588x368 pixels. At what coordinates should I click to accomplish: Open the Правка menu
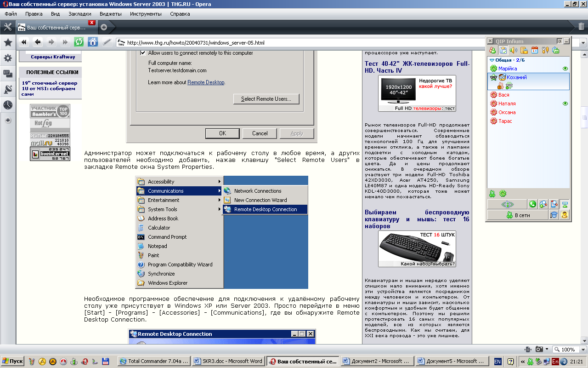(34, 14)
